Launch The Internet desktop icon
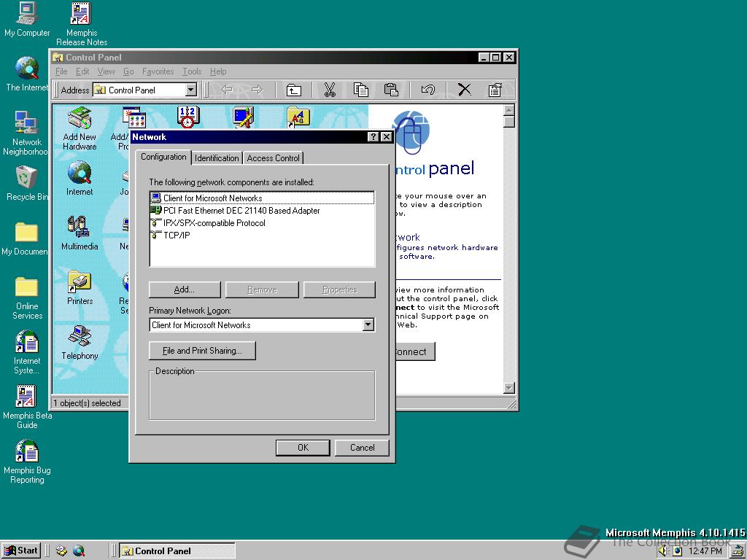Image resolution: width=747 pixels, height=560 pixels. 27,74
